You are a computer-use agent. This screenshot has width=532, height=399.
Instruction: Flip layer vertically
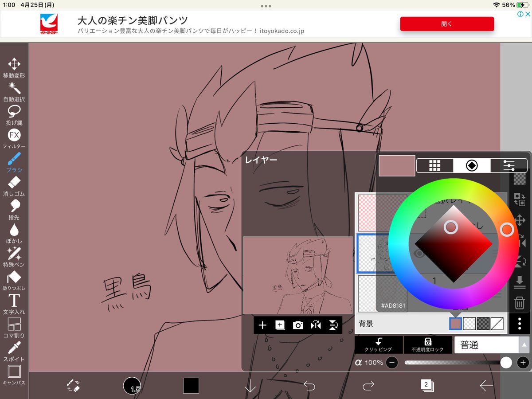tap(333, 325)
